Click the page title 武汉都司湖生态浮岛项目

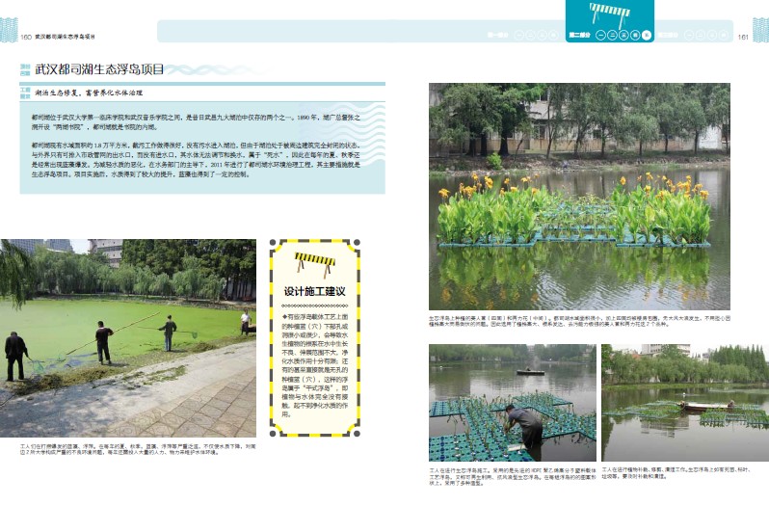[99, 70]
